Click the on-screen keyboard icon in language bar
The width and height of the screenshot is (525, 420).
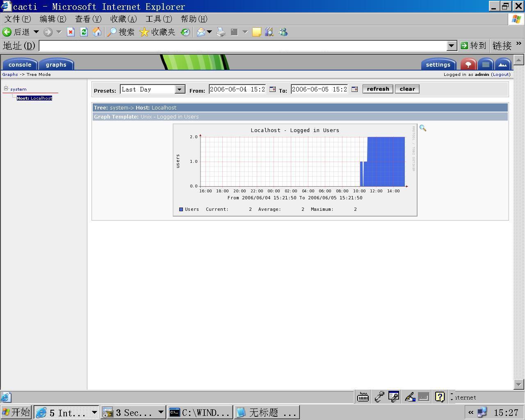coord(363,397)
